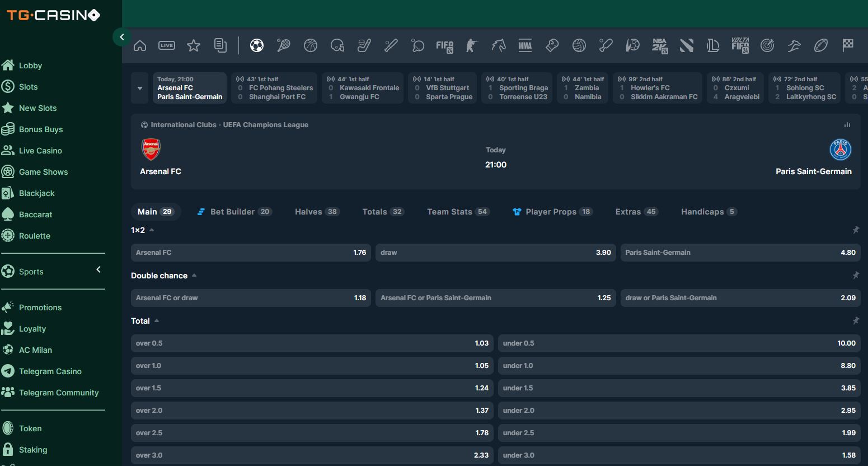Open VfB Stuttgart vs Sparta Prague match
This screenshot has height=466, width=868.
[x=442, y=88]
